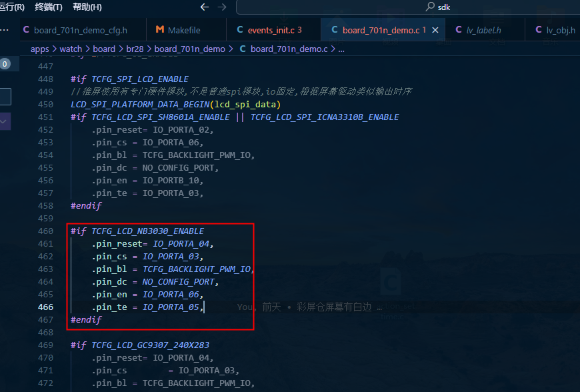
Task: Open the 终端(T) menu
Action: coord(49,7)
